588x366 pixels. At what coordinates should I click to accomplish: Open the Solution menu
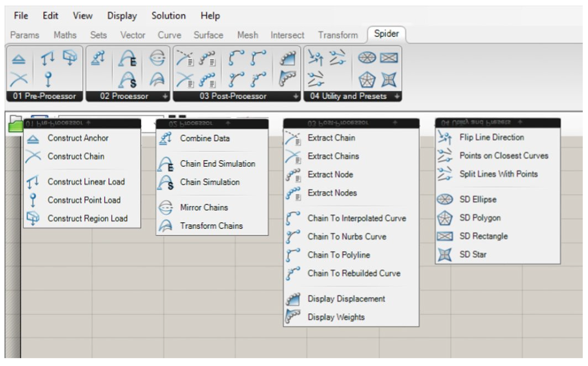(168, 16)
